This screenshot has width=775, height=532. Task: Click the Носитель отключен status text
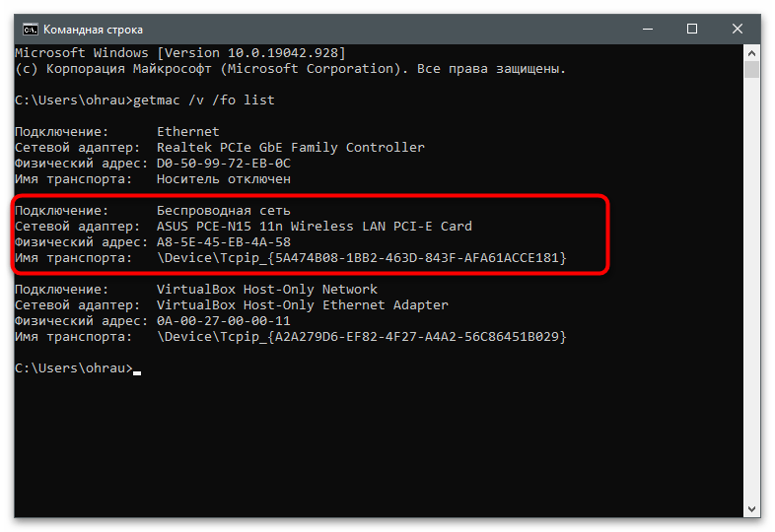(x=224, y=179)
